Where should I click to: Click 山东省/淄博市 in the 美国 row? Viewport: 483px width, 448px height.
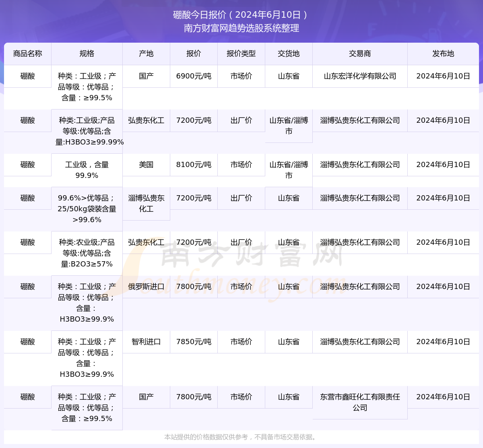289,170
